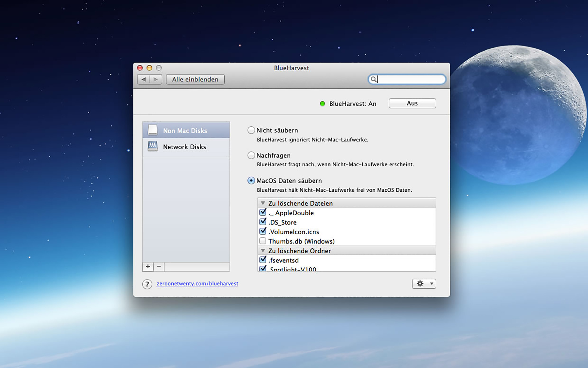Click the BlueHarvest: An status text

tap(353, 104)
